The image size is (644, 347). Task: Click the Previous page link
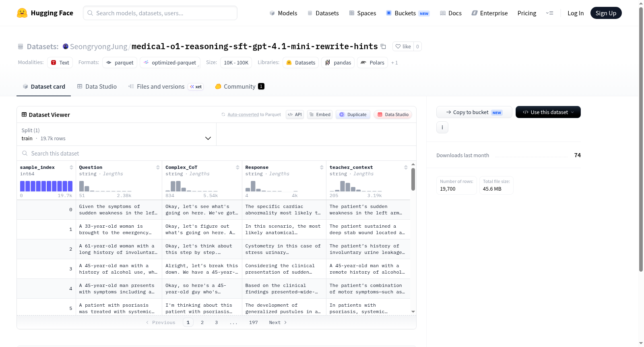click(161, 322)
